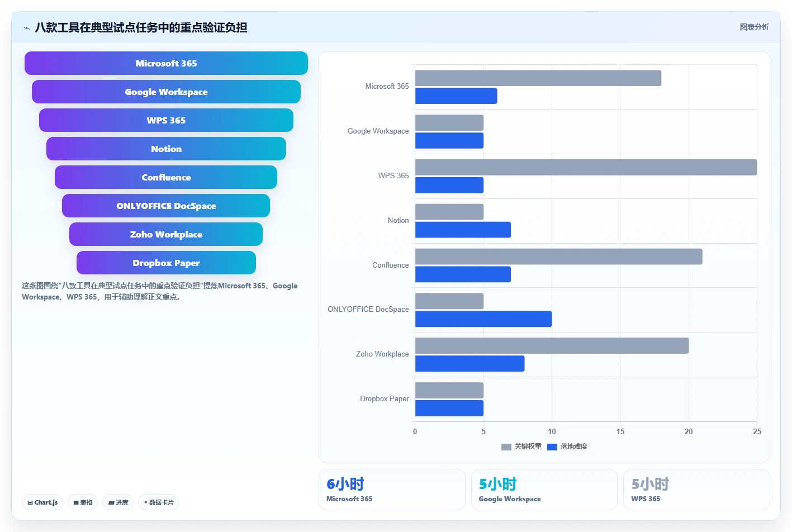Click the blue Microsoft 365 落地难度 bar
Screen dimensions: 792x532
tap(456, 96)
